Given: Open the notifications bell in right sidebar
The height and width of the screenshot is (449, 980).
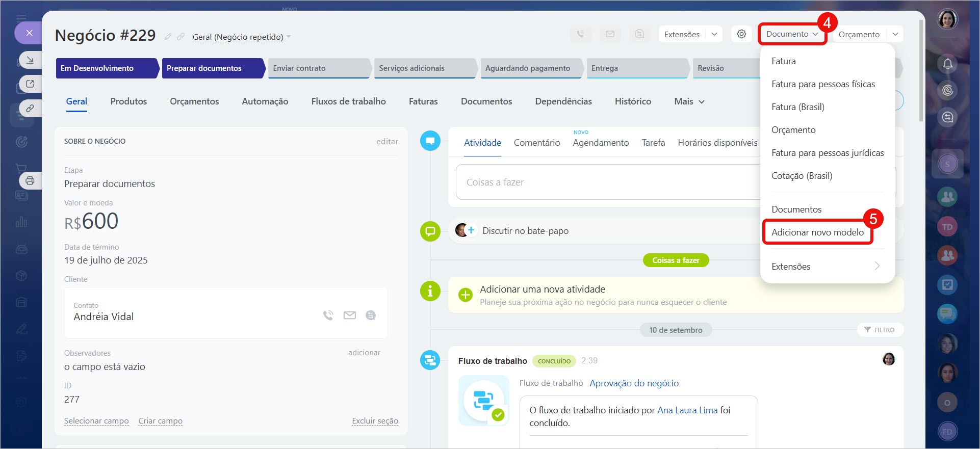Looking at the screenshot, I should click(947, 64).
